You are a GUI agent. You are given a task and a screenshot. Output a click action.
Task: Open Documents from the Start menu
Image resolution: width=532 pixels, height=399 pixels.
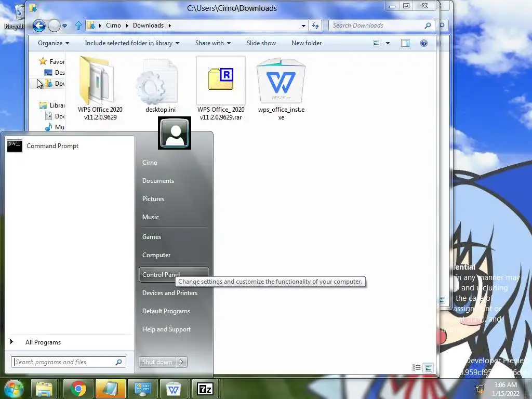point(158,180)
